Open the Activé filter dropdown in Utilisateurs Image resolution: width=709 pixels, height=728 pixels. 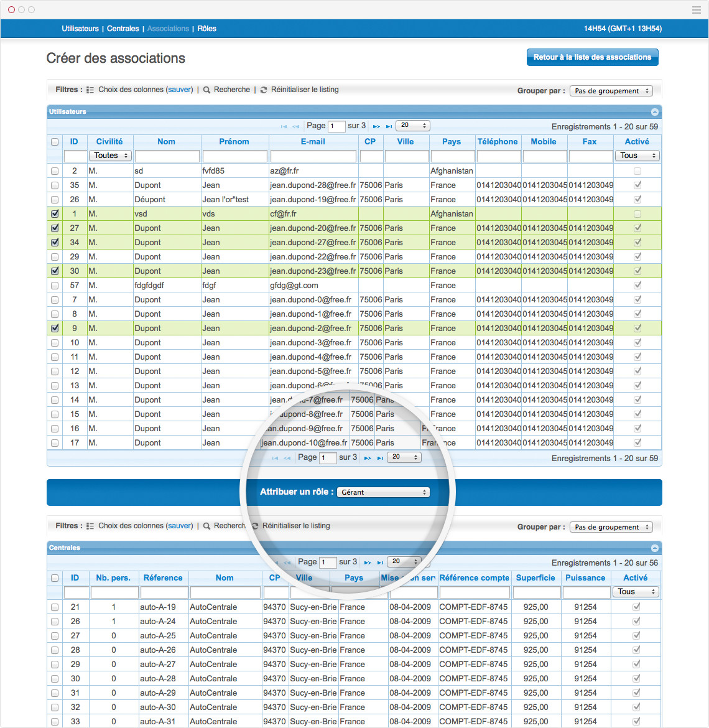(637, 156)
